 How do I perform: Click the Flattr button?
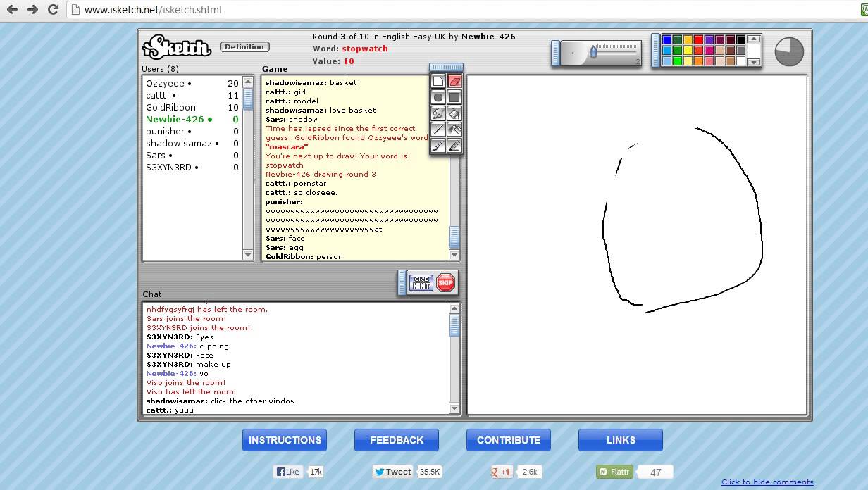tap(614, 472)
